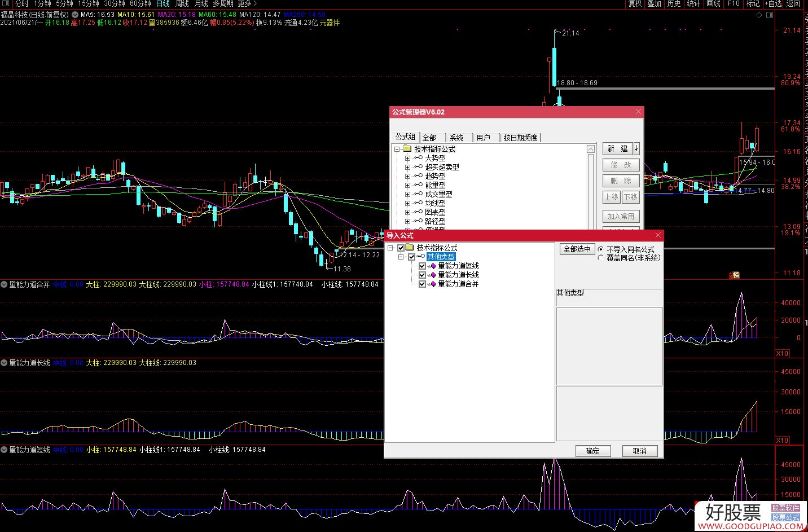Image resolution: width=808 pixels, height=532 pixels.
Task: Uncheck 量能力道合并 checkbox
Action: click(422, 284)
